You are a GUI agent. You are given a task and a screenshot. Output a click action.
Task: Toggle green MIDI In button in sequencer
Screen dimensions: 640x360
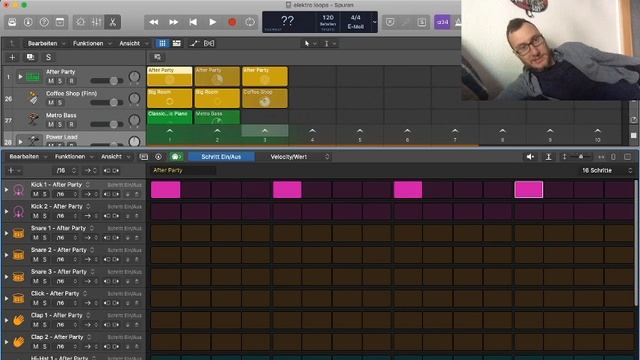tap(176, 157)
